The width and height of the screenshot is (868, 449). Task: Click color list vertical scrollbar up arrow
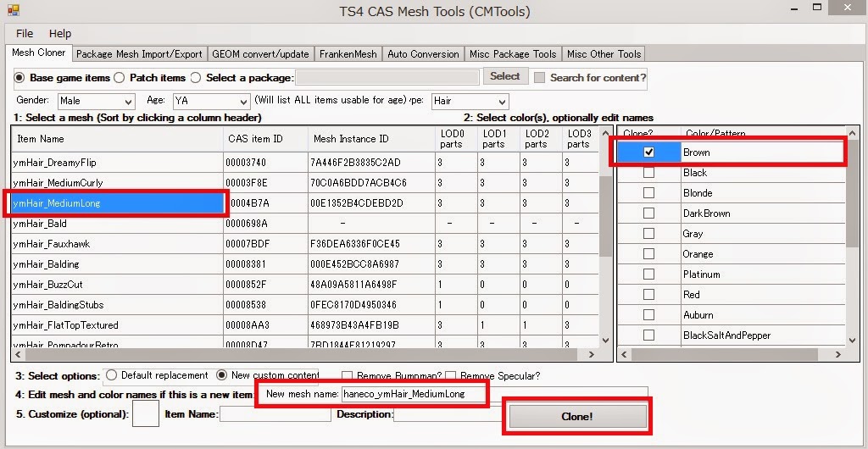point(853,133)
